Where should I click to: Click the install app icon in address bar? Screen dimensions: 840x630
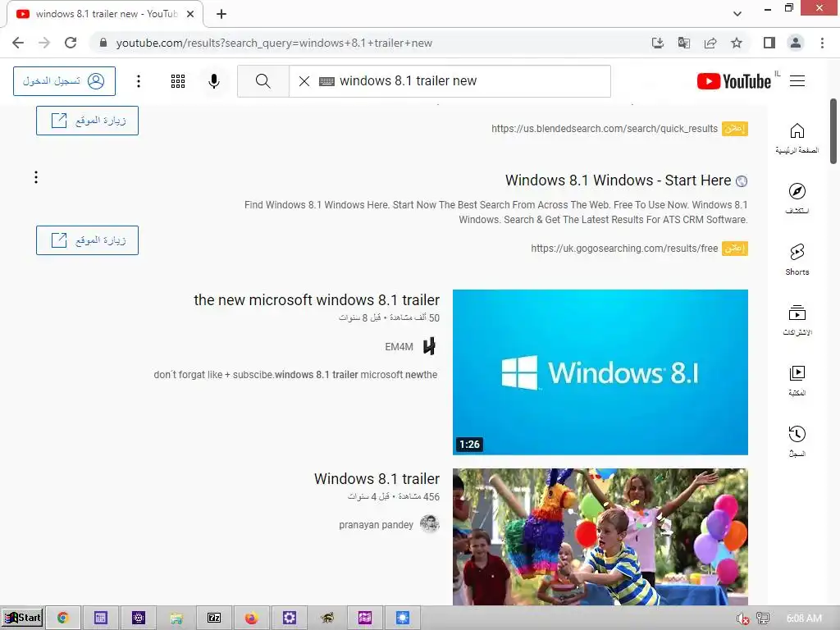pos(658,43)
